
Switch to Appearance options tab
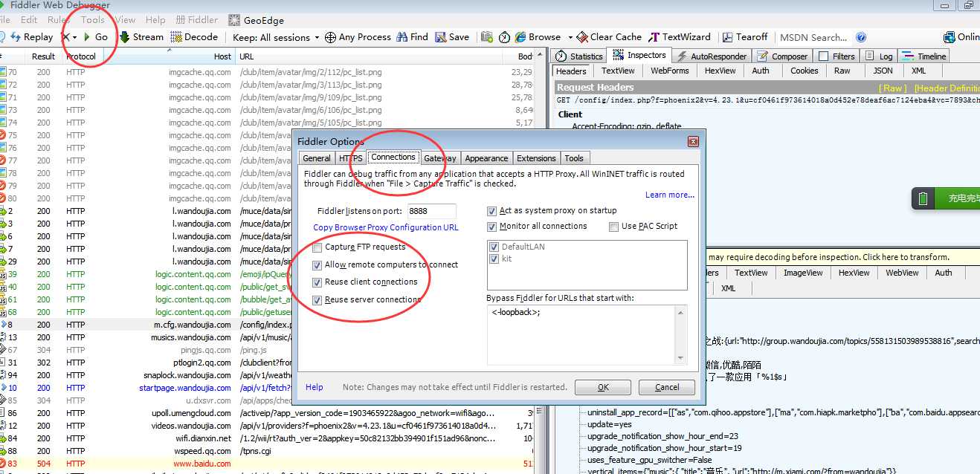coord(486,158)
